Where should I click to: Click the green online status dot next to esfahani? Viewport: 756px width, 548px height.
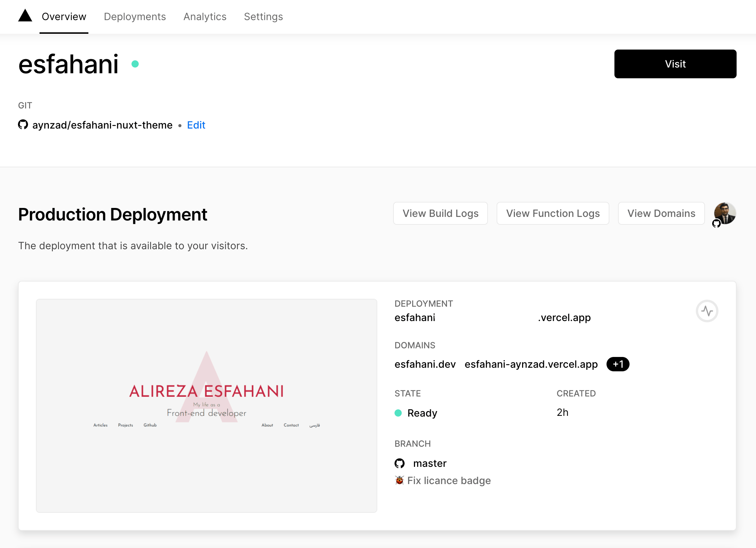(x=134, y=63)
